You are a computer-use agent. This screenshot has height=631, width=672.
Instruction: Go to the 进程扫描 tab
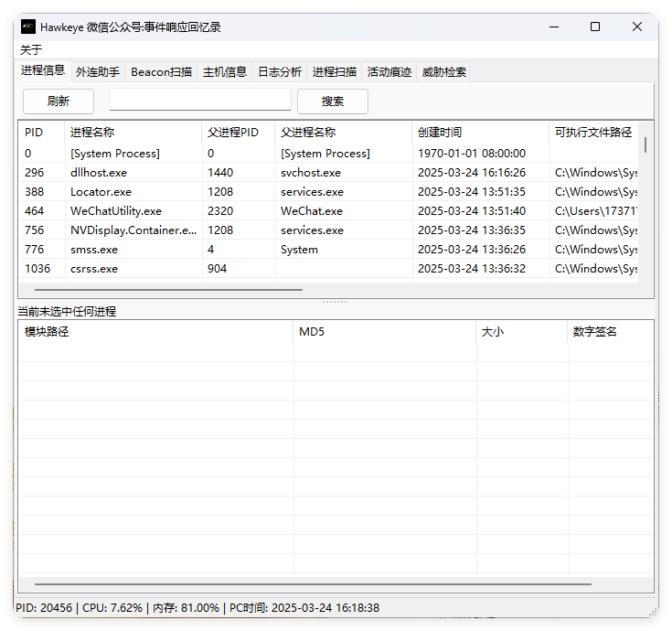[335, 72]
